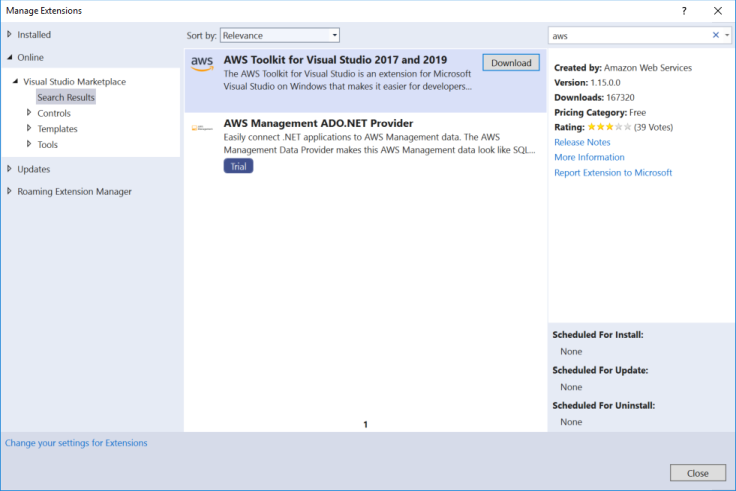
Task: Click the Scheduled For Uninstall heading
Action: click(603, 405)
